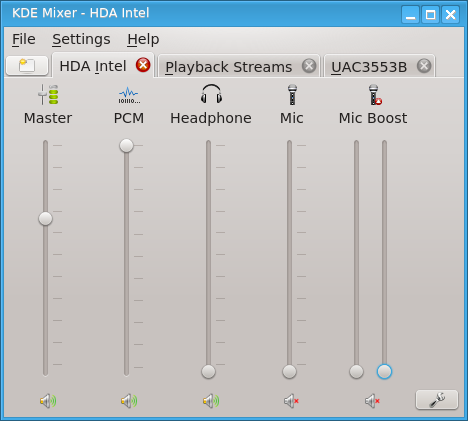Click the left Mic Boost slider handle
This screenshot has width=468, height=421.
356,371
